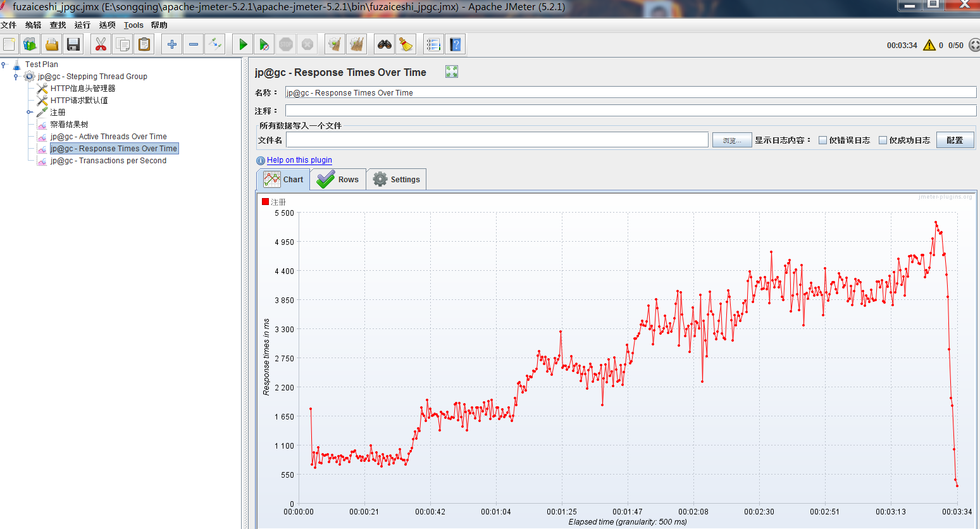The height and width of the screenshot is (529, 980).
Task: Select HTTP信息头管理器 tree item
Action: point(83,89)
